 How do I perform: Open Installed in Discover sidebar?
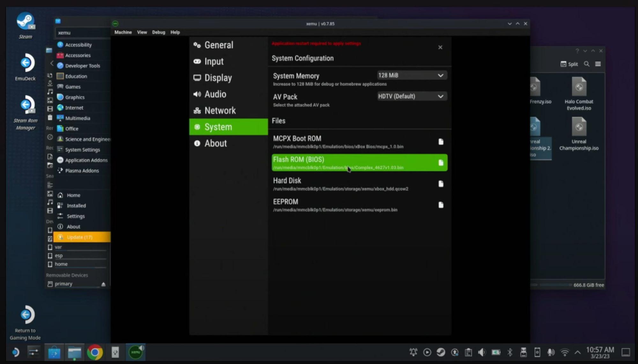pyautogui.click(x=82, y=206)
